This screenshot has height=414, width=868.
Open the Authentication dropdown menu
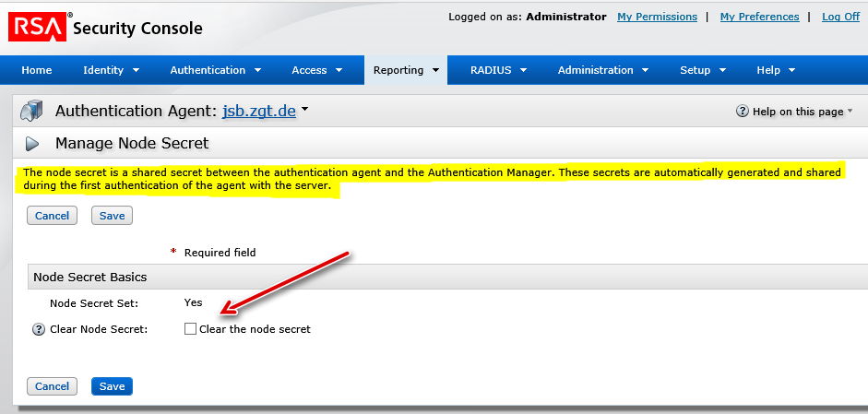(x=215, y=70)
